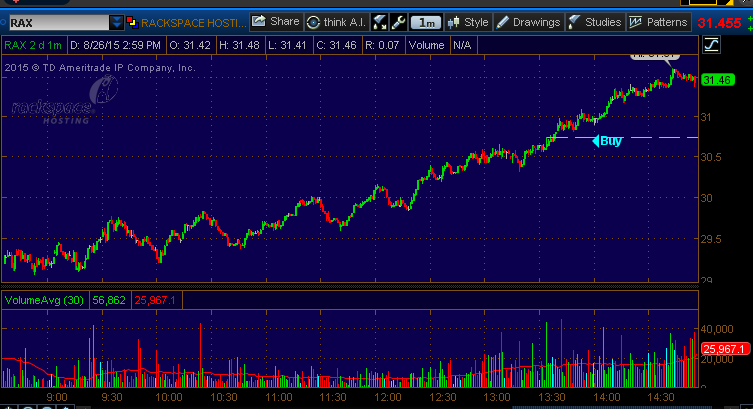
Task: Click the Volume field in the data bar
Action: [426, 44]
